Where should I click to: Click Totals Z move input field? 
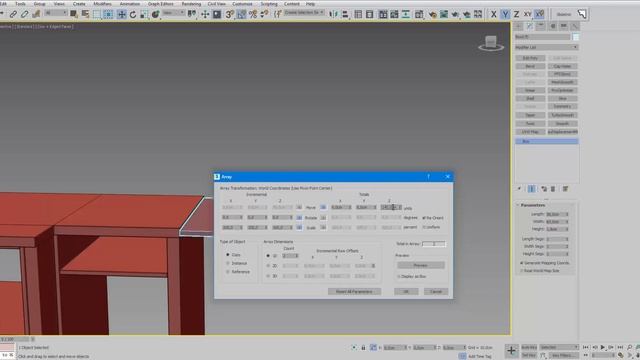tap(391, 207)
